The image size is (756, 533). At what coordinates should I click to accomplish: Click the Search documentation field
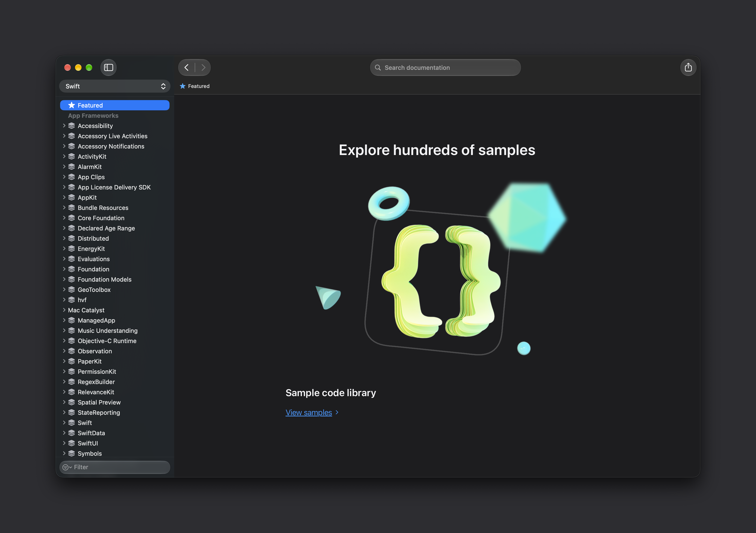(x=445, y=67)
